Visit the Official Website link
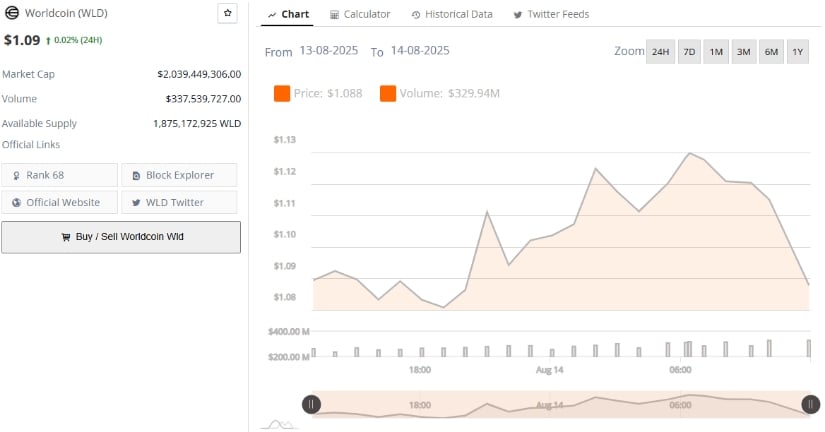 [59, 202]
